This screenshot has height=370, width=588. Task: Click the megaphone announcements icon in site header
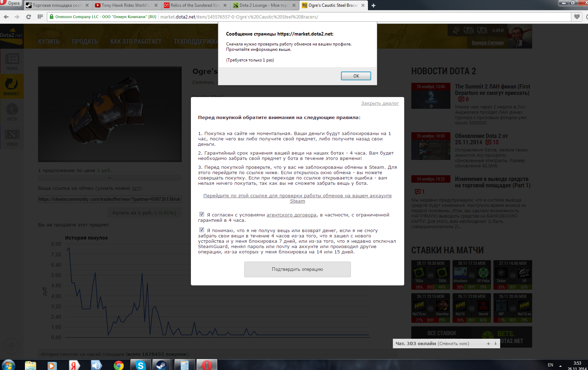click(x=456, y=30)
